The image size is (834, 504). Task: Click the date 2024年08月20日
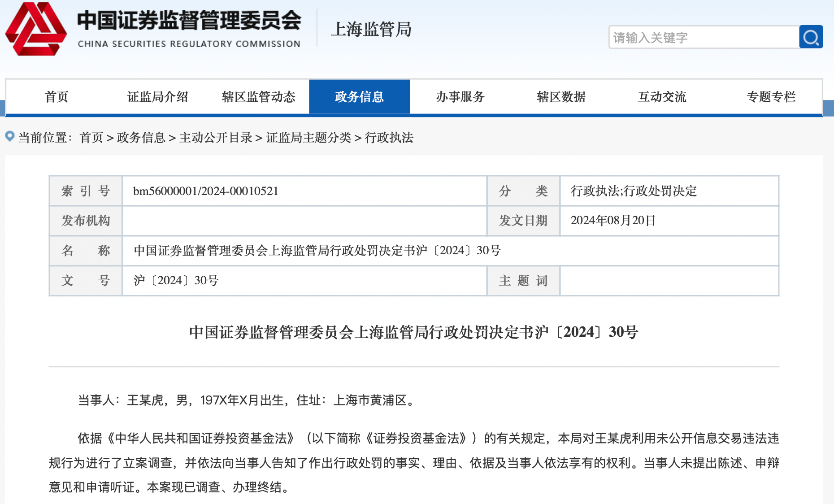click(x=613, y=221)
